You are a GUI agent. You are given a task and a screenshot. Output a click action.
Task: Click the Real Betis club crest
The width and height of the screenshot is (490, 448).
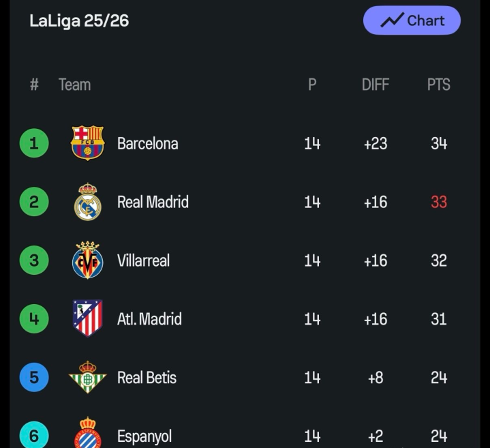click(x=88, y=377)
